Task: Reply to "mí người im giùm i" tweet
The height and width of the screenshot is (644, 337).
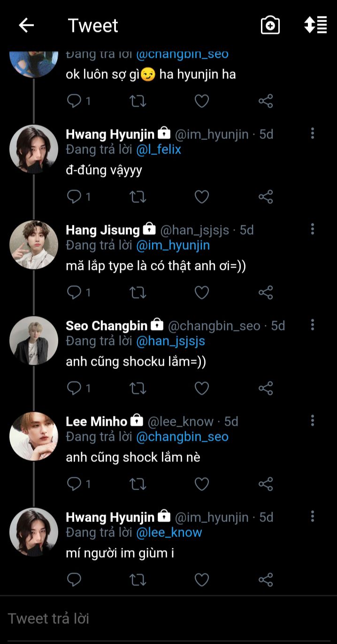Action: [x=75, y=580]
